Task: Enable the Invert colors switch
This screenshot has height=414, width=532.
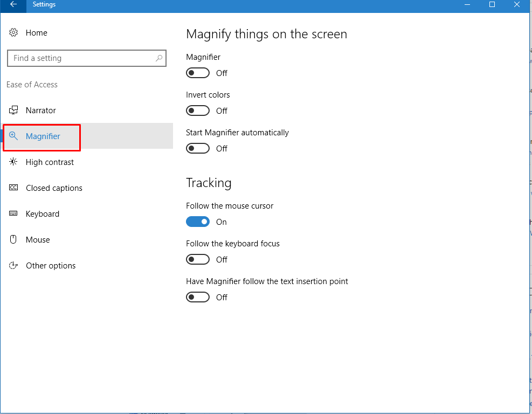Action: [198, 111]
